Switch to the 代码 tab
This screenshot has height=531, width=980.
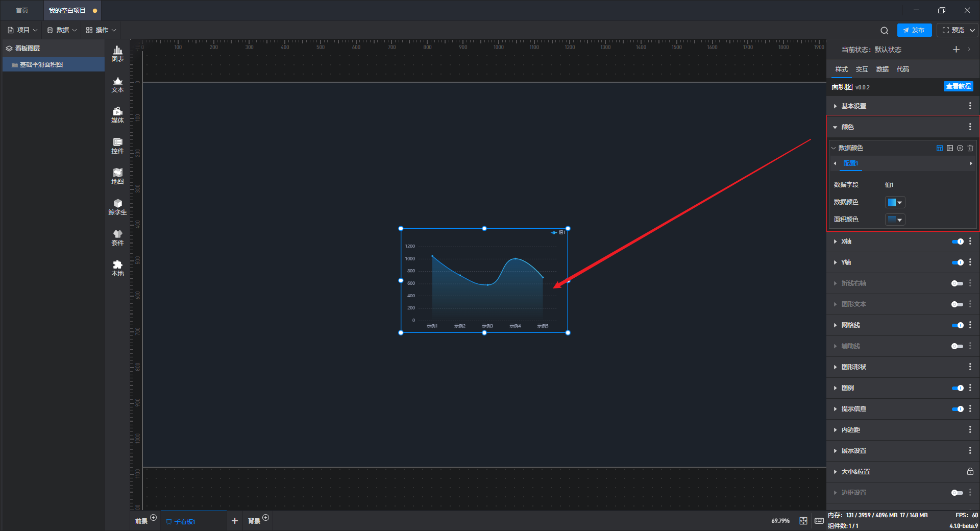[903, 69]
